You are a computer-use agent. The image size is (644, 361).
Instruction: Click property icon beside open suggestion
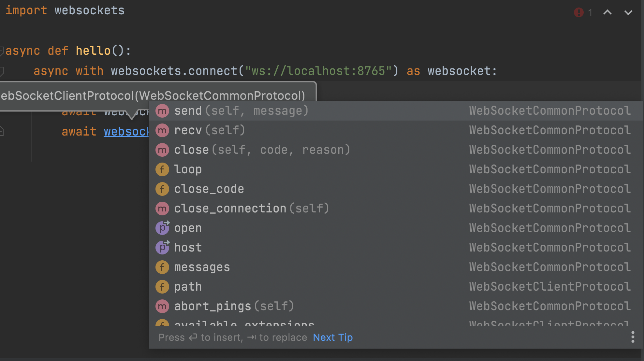[x=162, y=228]
